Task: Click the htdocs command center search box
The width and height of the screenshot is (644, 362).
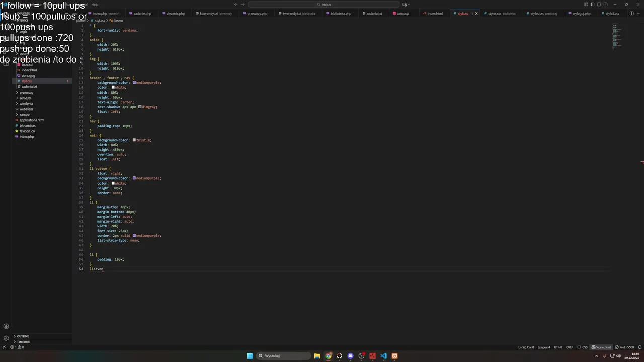Action: [x=324, y=5]
